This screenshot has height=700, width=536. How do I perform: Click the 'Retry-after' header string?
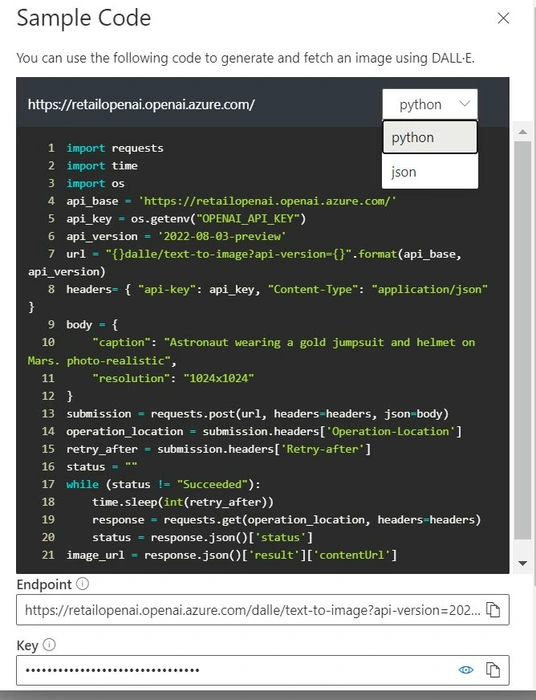pos(323,449)
